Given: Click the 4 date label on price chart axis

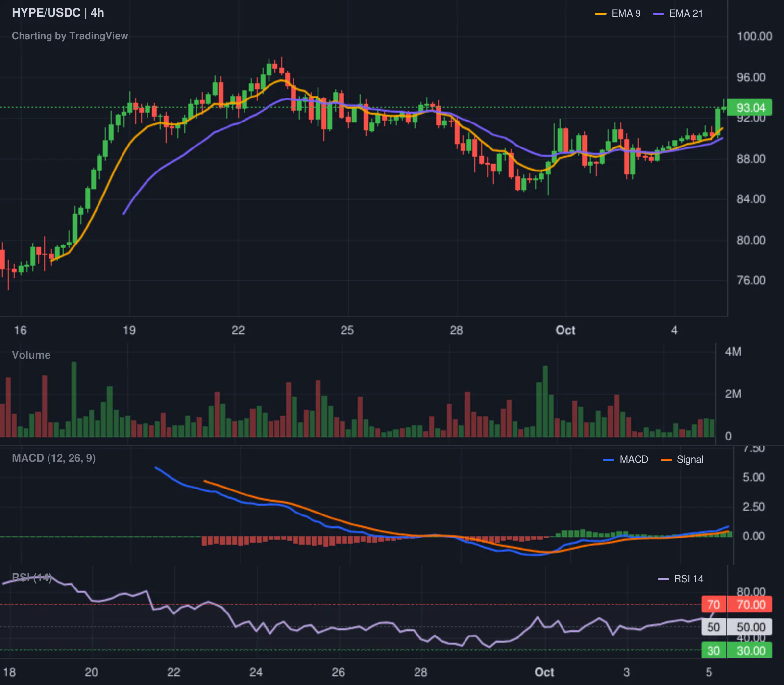Looking at the screenshot, I should point(674,330).
